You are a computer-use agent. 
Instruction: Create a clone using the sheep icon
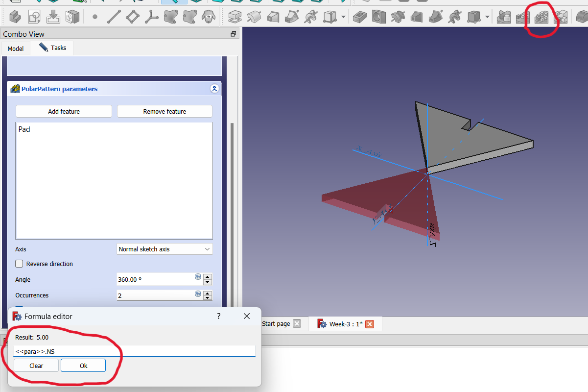[x=208, y=17]
